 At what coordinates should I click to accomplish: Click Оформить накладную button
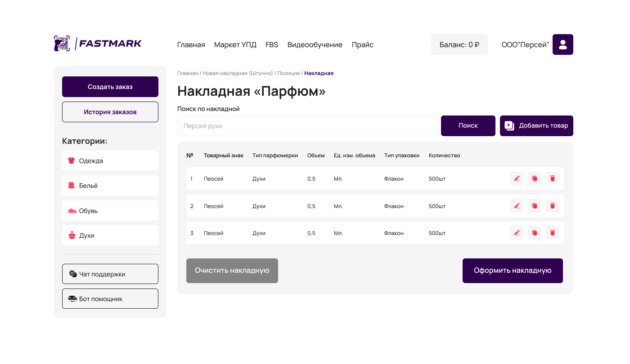[x=513, y=271]
